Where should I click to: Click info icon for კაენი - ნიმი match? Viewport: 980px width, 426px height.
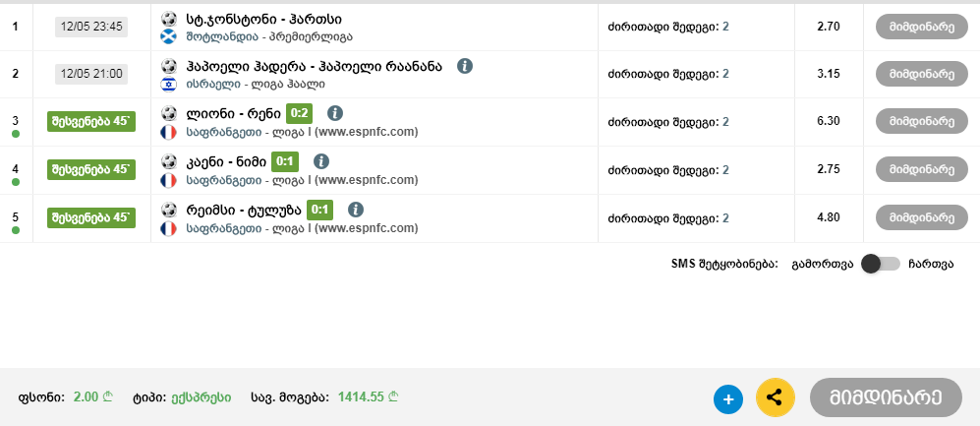click(320, 161)
